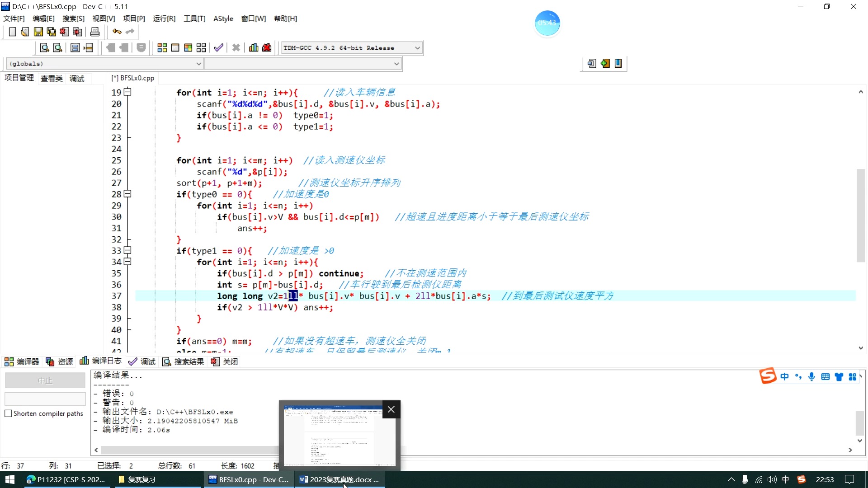Screen dimensions: 868x488
Task: Switch Sogou Chinese/English mode
Action: point(784,376)
